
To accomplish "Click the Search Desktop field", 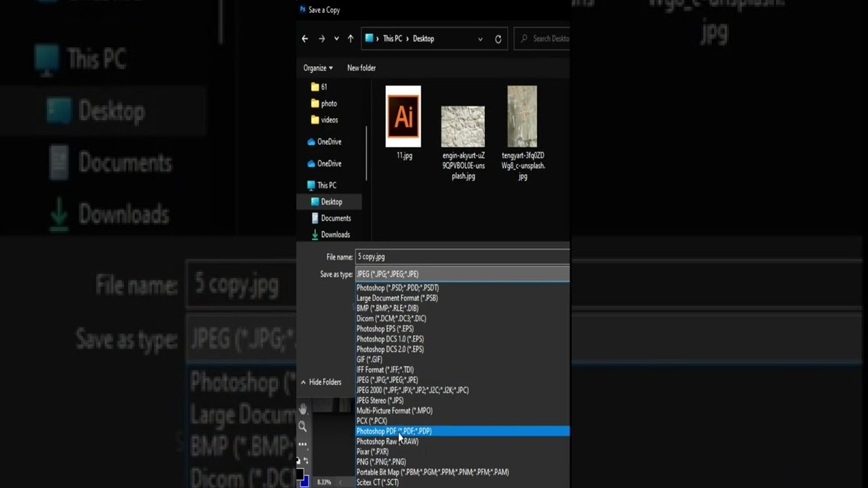I will [542, 39].
